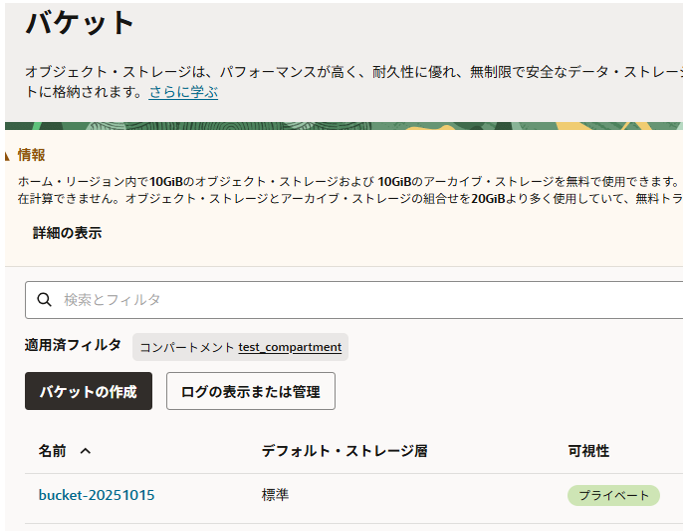The width and height of the screenshot is (687, 532).
Task: Click ログの表示または管理 button
Action: [x=250, y=391]
